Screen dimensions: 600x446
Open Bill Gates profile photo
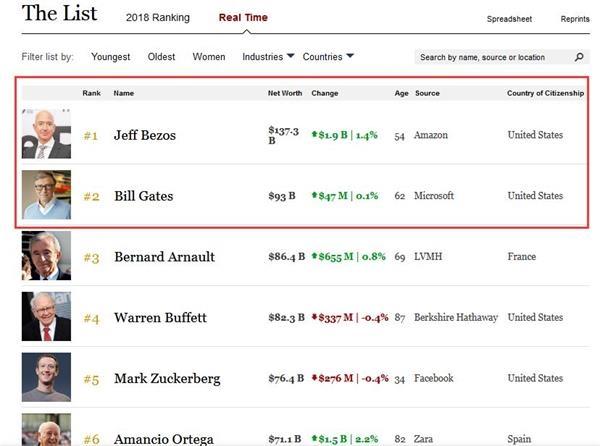coord(46,195)
